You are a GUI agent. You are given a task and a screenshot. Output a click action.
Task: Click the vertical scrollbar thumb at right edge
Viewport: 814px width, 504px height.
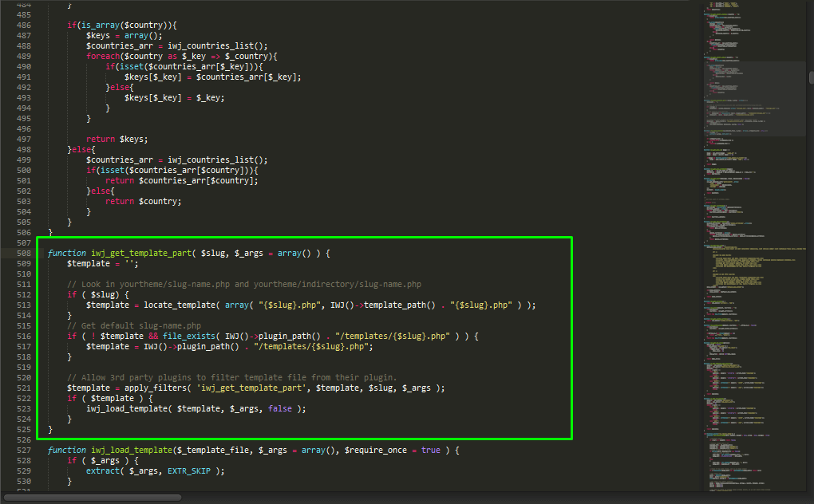click(812, 78)
